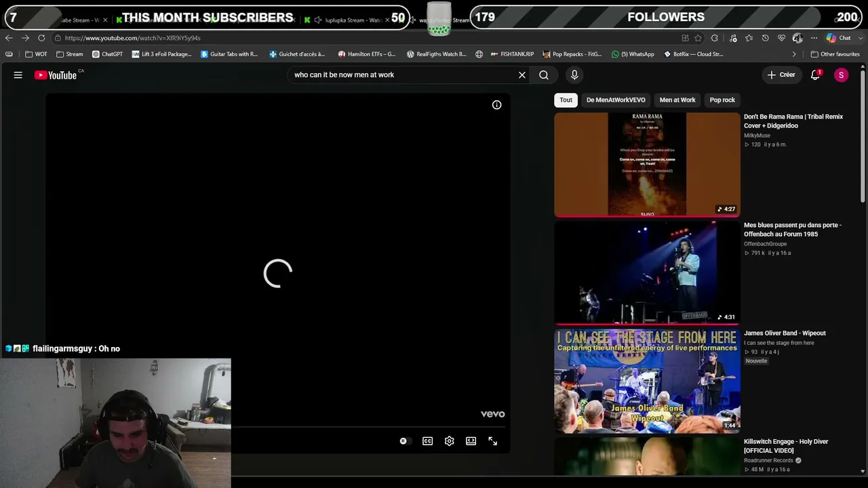868x488 pixels.
Task: Open the RealFigths Watch bookmark
Action: pyautogui.click(x=436, y=54)
